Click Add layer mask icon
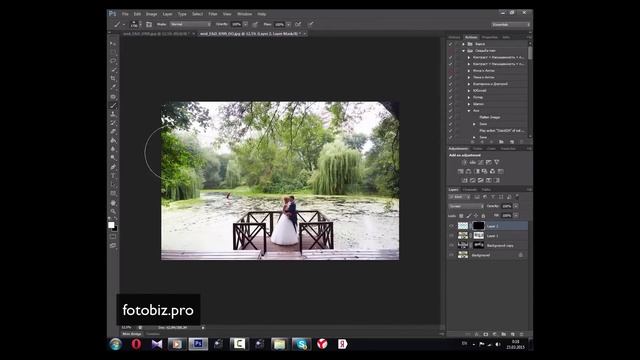This screenshot has width=640, height=360. (486, 334)
